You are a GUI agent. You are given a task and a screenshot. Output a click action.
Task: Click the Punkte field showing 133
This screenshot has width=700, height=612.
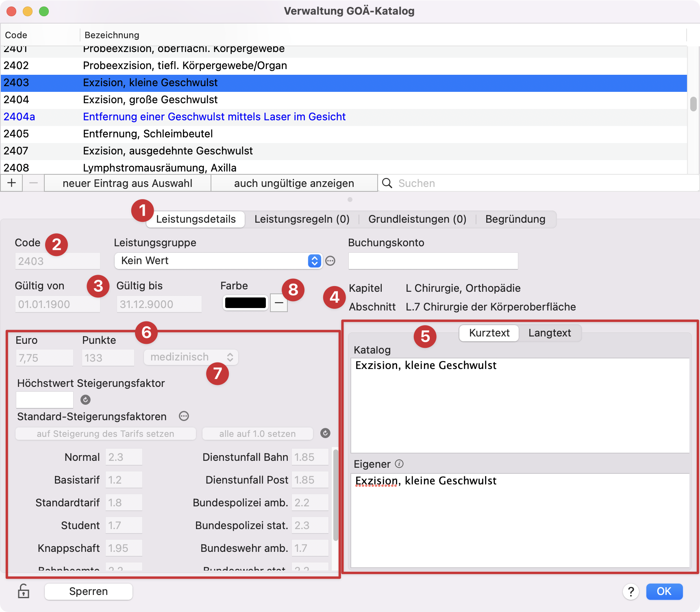108,358
